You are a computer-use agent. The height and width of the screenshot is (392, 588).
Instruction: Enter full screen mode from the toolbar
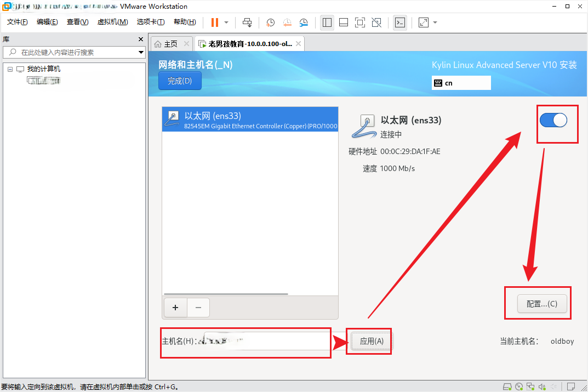coord(360,22)
